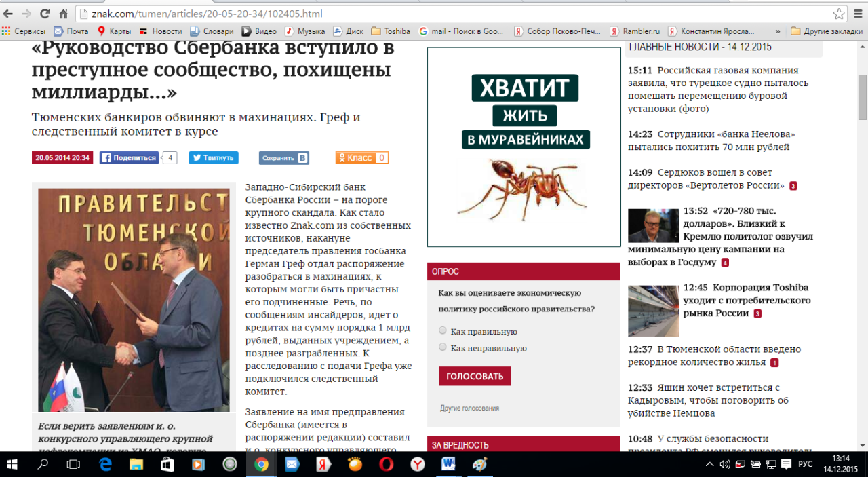Open the Windows Start menu

12,465
